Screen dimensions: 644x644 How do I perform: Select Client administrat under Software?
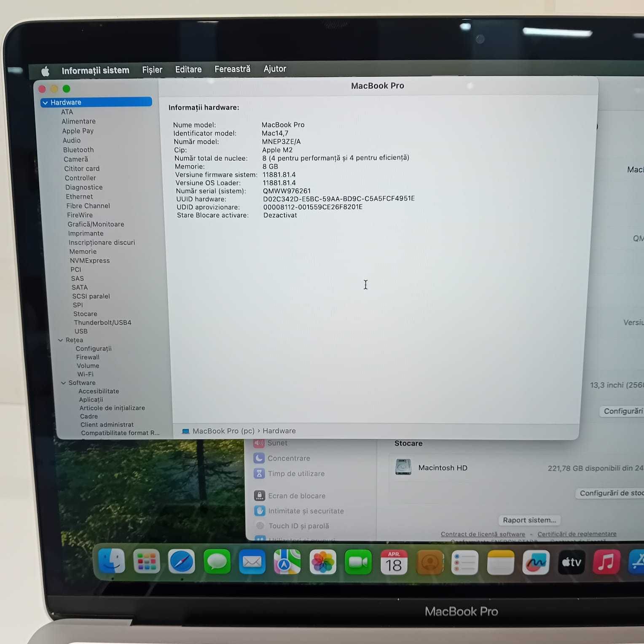coord(107,424)
